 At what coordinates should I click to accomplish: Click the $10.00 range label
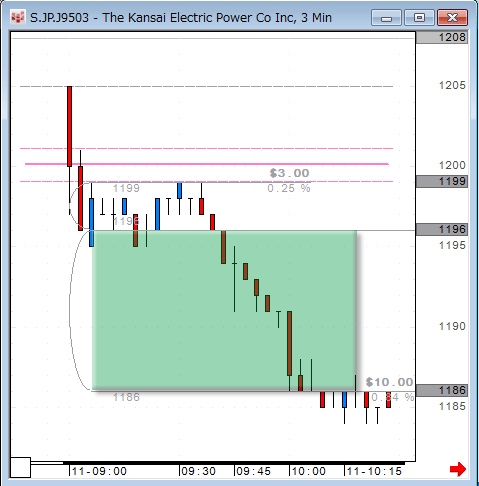[x=389, y=382]
